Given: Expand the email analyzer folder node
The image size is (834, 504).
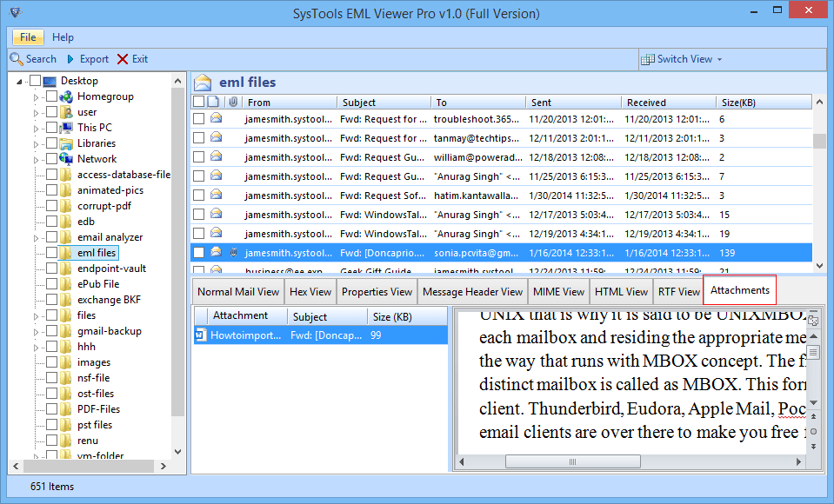Looking at the screenshot, I should pos(37,238).
